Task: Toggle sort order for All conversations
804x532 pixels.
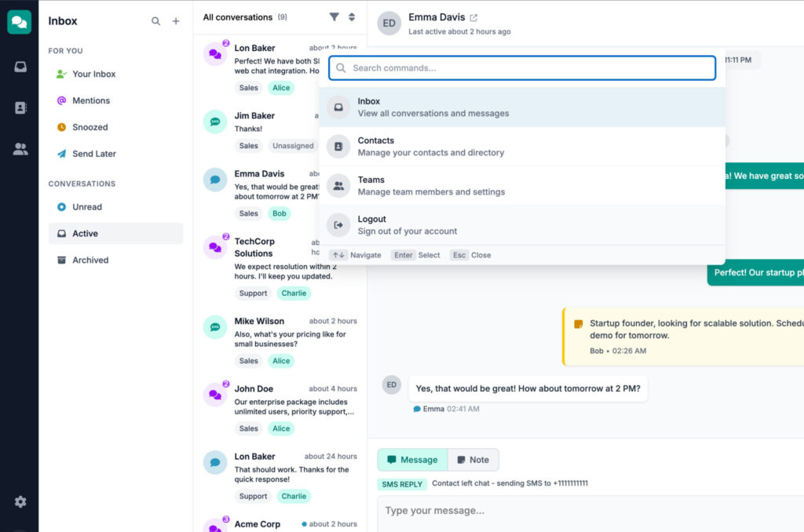Action: [352, 17]
